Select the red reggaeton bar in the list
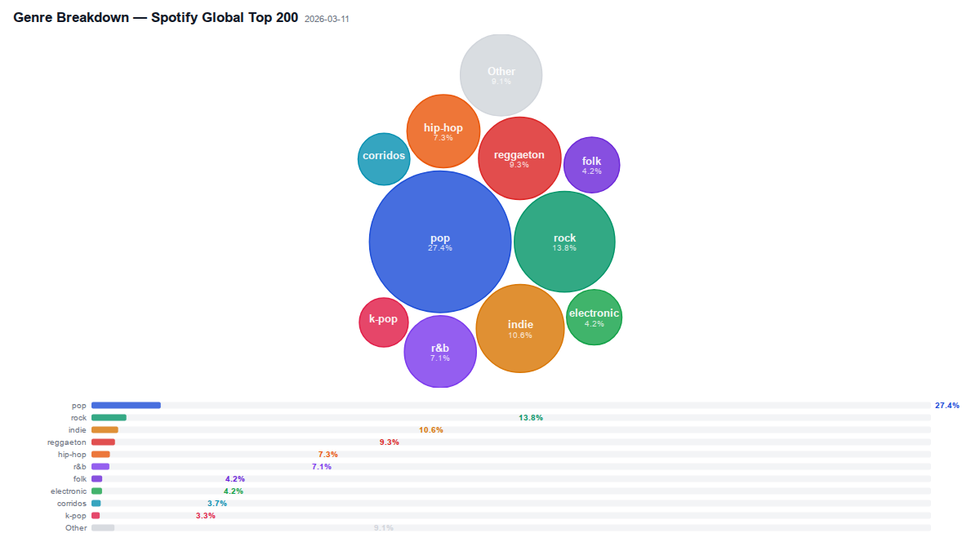 tap(103, 442)
